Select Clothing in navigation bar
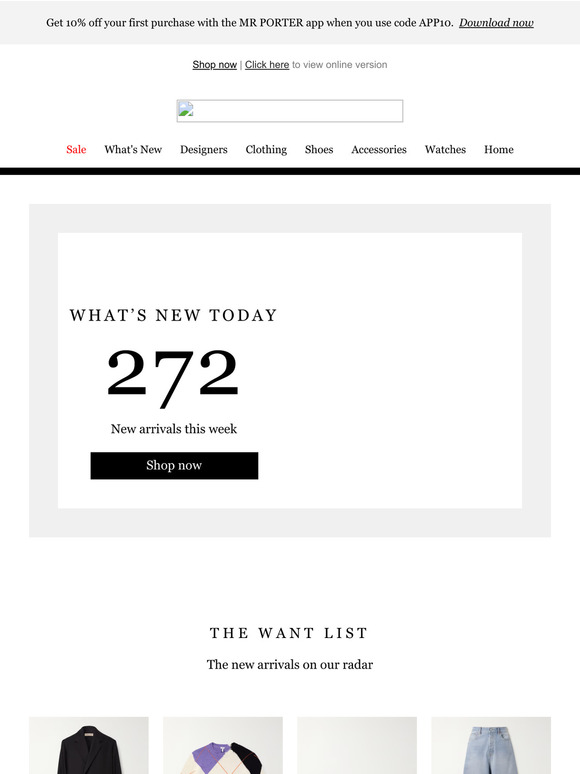This screenshot has width=580, height=774. tap(266, 150)
